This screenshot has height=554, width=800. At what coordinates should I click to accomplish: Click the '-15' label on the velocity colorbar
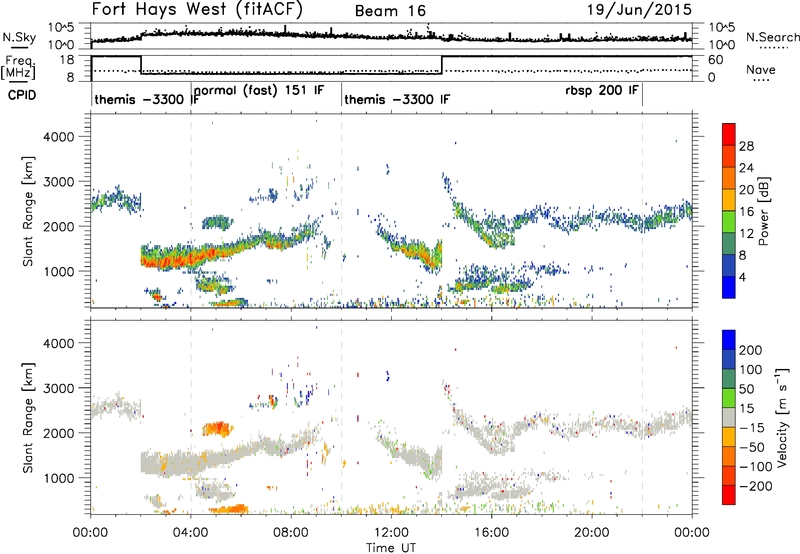click(752, 428)
